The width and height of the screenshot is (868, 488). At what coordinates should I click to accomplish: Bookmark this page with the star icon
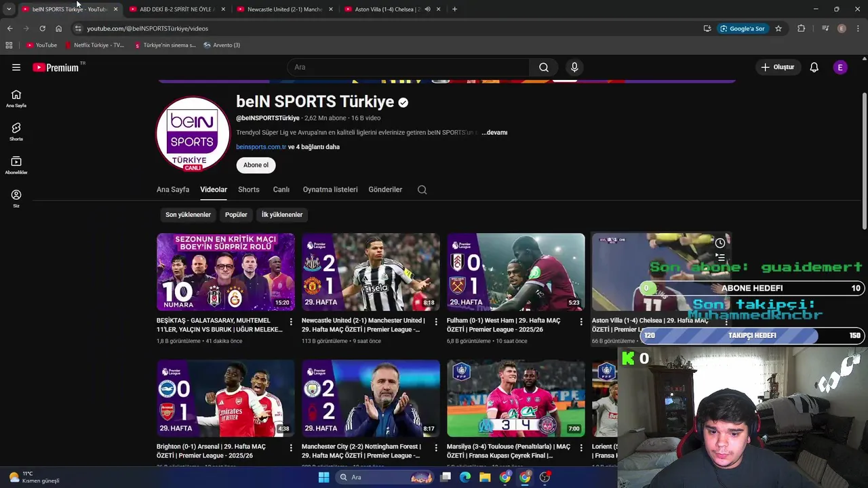[778, 28]
